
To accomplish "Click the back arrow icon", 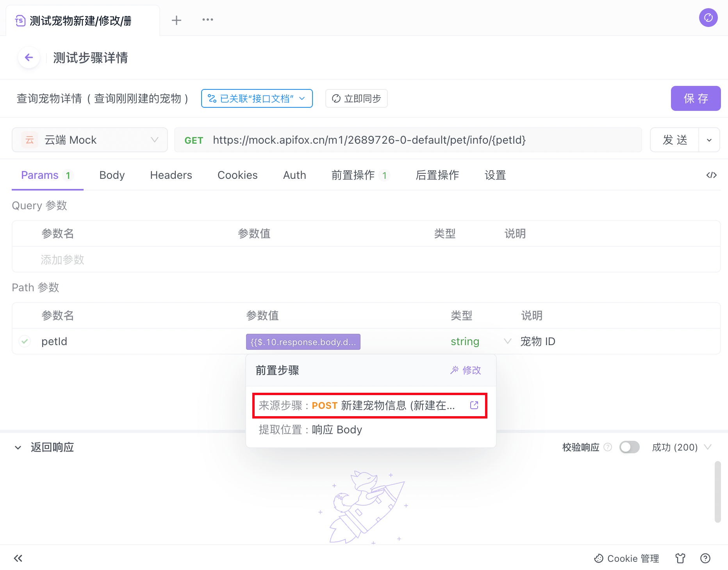I will [29, 58].
